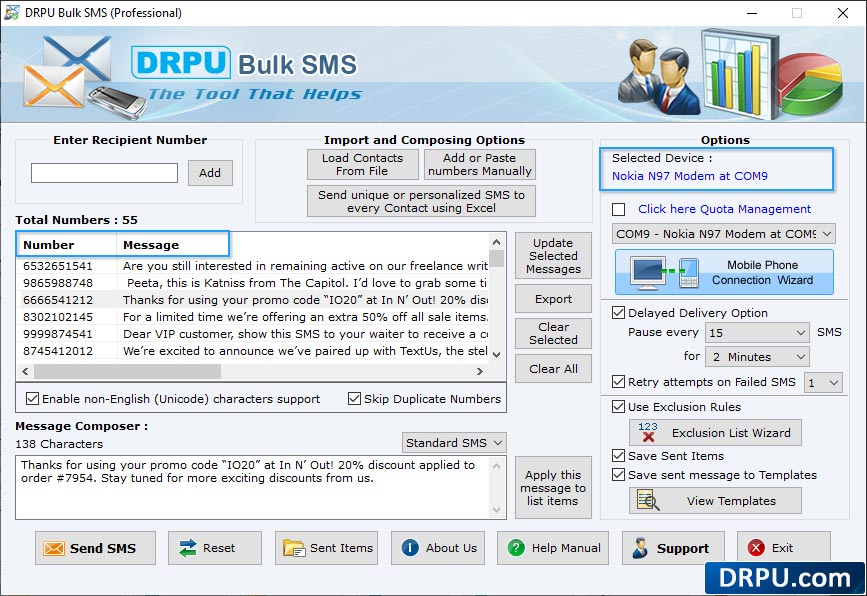Viewport: 867px width, 596px height.
Task: Click the pie chart graphic in the banner
Action: (x=811, y=83)
